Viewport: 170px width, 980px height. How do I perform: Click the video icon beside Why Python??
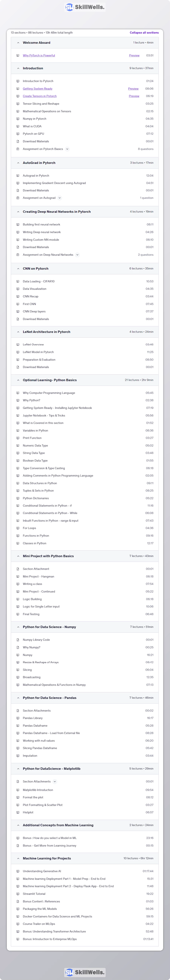18,400
